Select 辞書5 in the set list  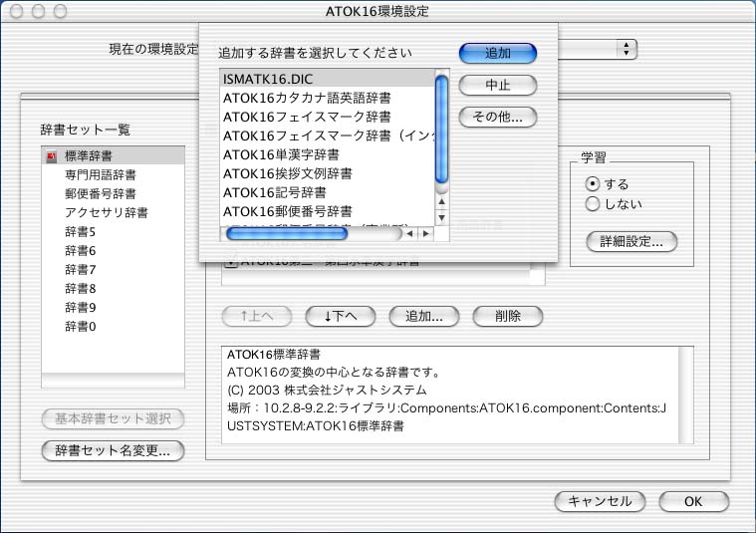point(113,231)
